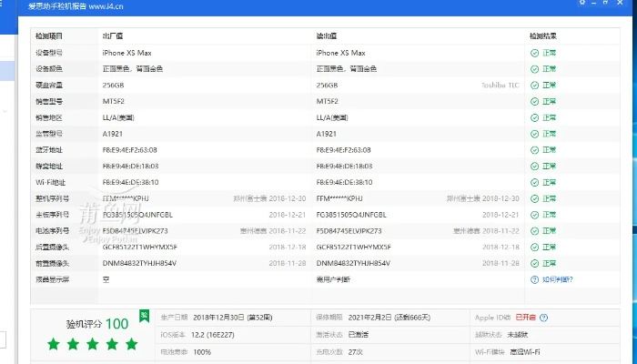Screen dimensions: 637x364
Task: Click the battery life value 100%
Action: (x=202, y=352)
